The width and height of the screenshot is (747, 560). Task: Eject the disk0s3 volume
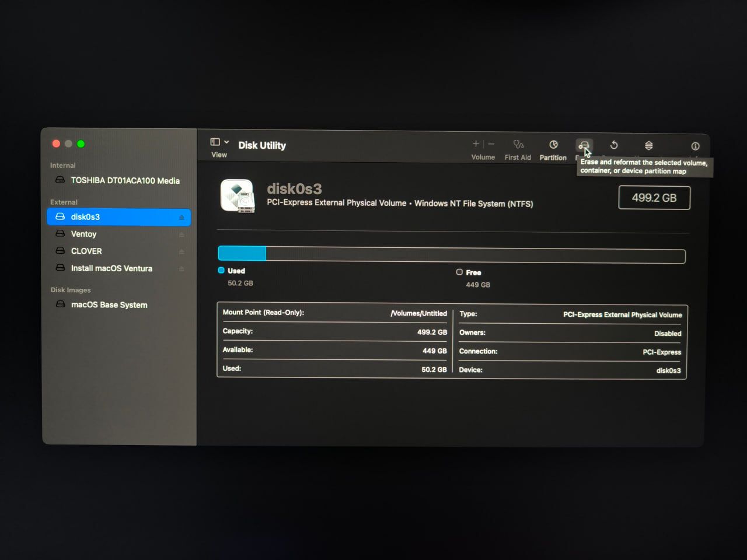point(181,218)
